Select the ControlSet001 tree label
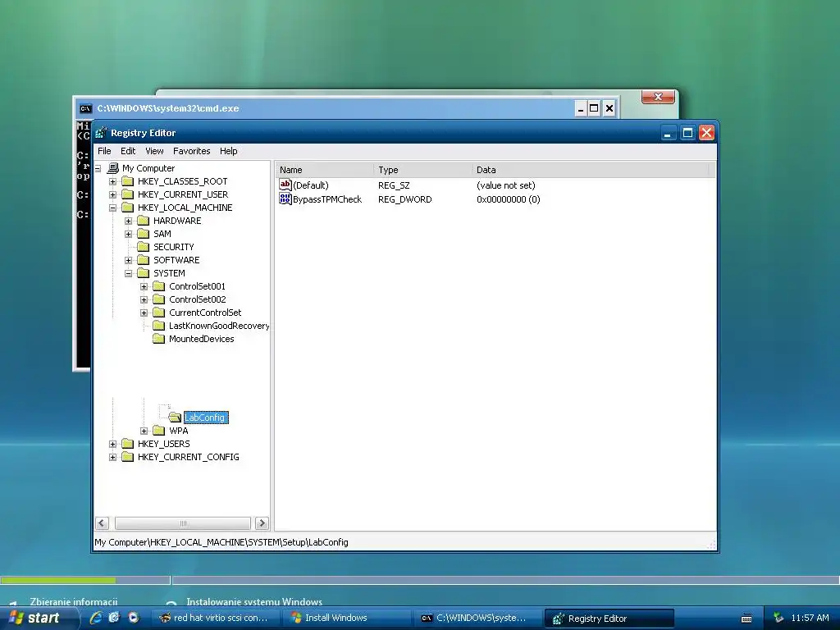The image size is (840, 630). (x=197, y=286)
